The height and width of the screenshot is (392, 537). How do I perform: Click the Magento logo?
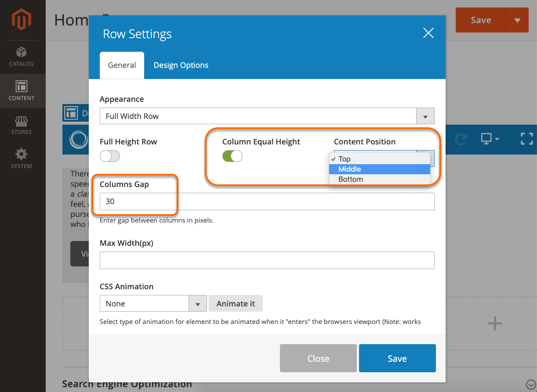point(21,19)
